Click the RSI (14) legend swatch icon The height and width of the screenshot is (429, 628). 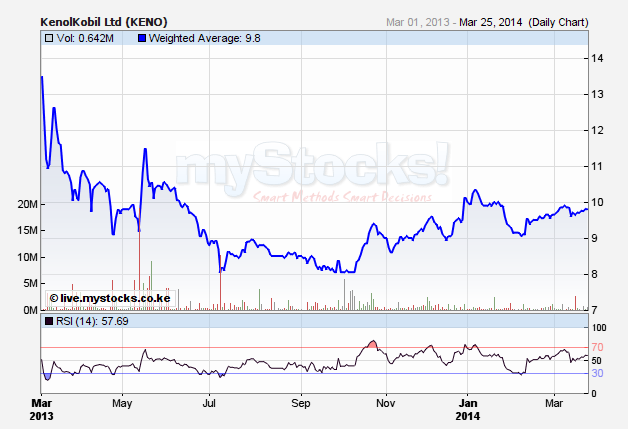49,321
